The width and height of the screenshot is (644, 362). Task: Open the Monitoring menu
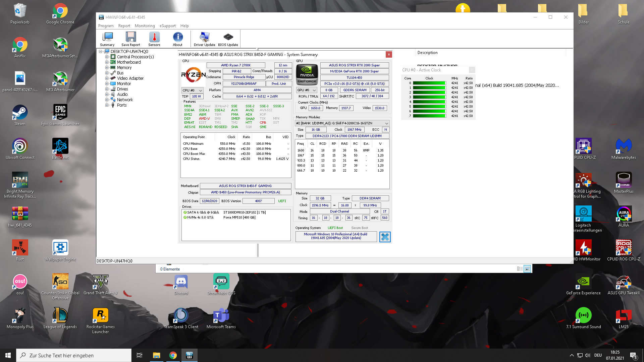[x=145, y=26]
